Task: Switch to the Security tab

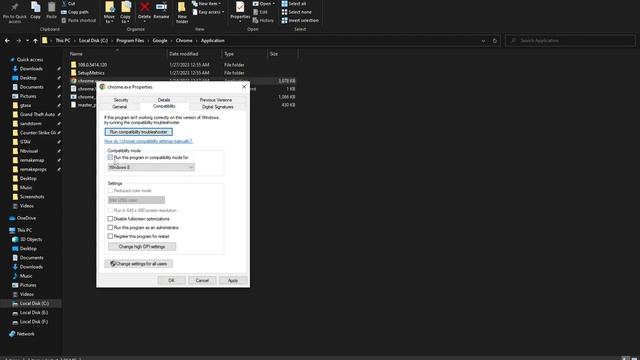Action: click(x=121, y=100)
